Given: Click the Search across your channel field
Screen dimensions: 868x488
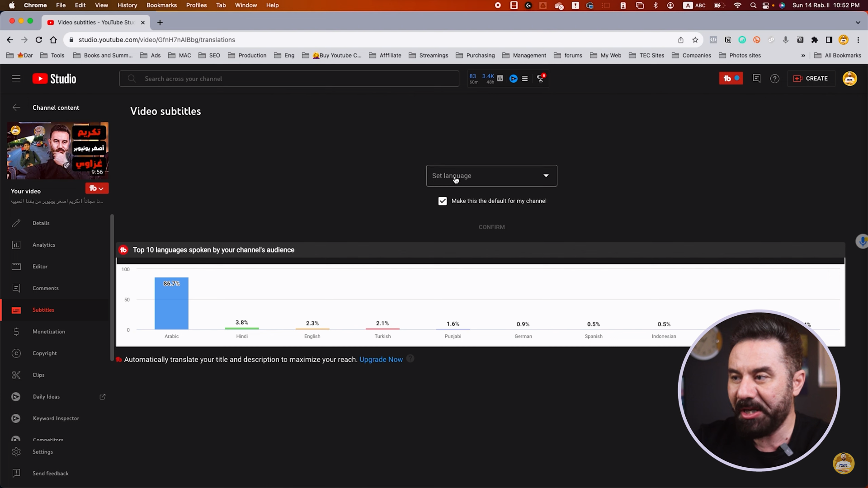Looking at the screenshot, I should (x=289, y=79).
